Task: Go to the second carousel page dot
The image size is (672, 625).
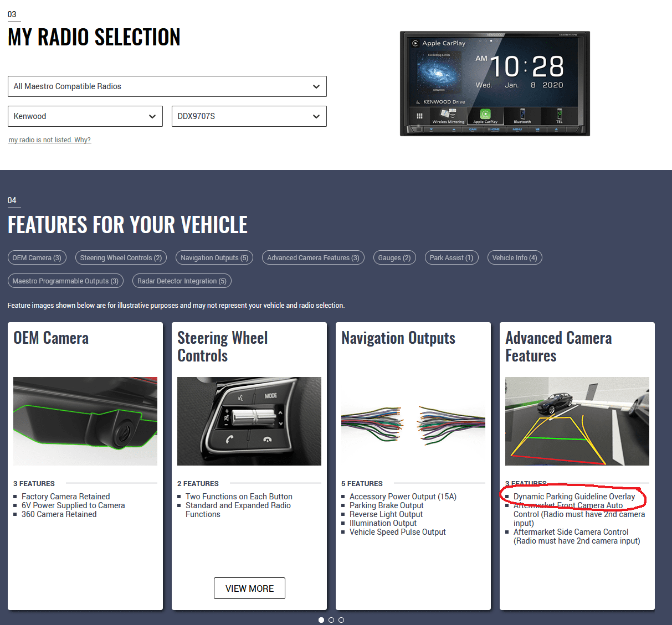Action: [x=331, y=620]
